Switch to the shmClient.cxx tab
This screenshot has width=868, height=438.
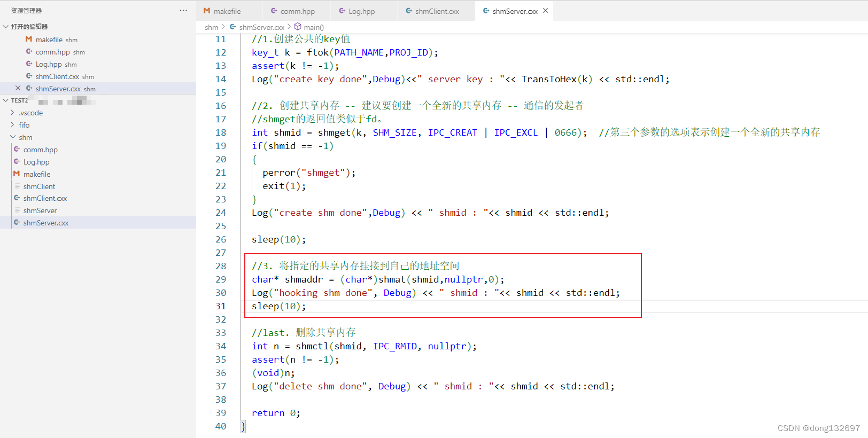pos(437,11)
